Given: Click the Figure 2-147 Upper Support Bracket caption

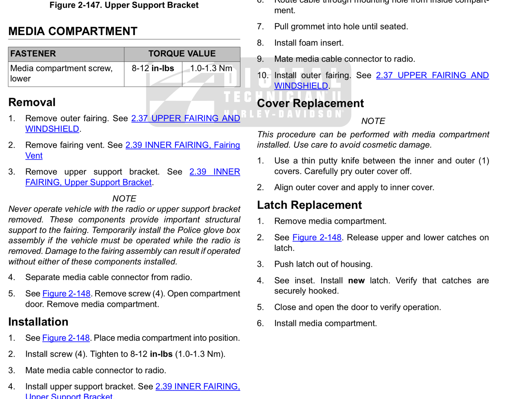Looking at the screenshot, I should coord(124,5).
